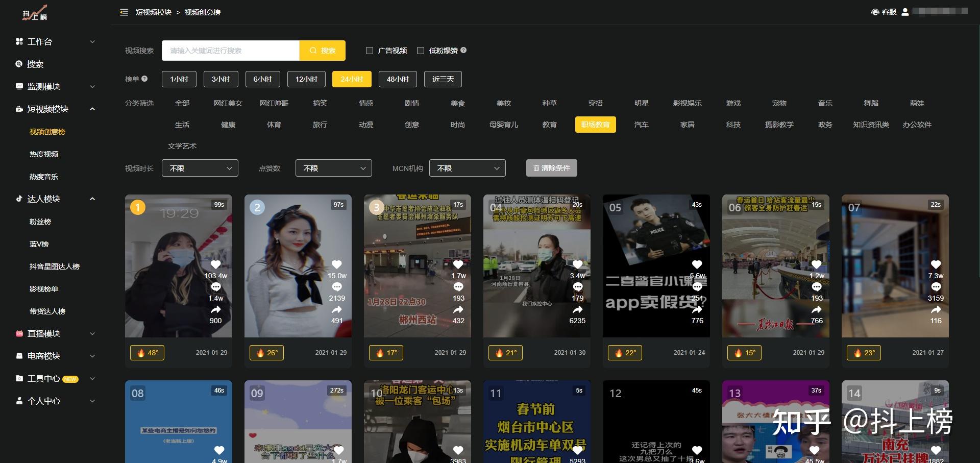Viewport: 980px width, 463px height.
Task: Click the 短视频模块 camera icon
Action: (19, 109)
